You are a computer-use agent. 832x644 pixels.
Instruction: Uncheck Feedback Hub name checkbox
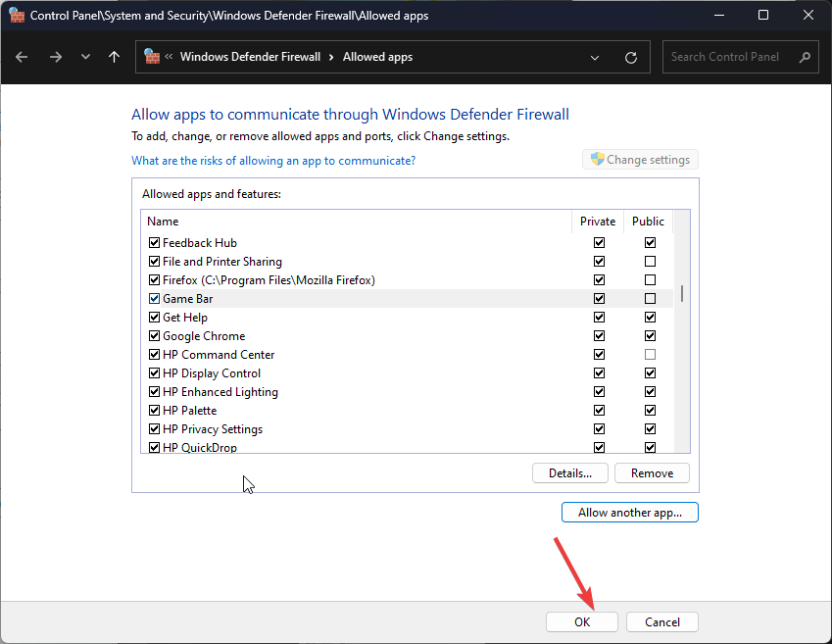tap(154, 243)
